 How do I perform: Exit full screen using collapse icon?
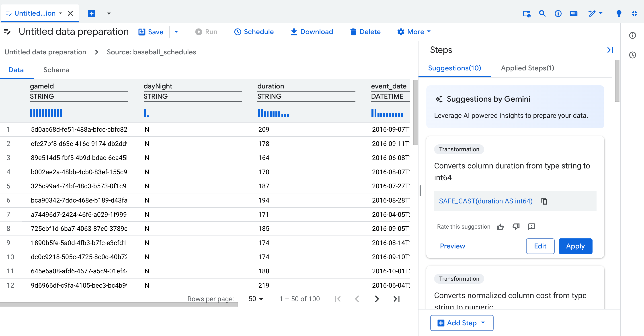(634, 14)
